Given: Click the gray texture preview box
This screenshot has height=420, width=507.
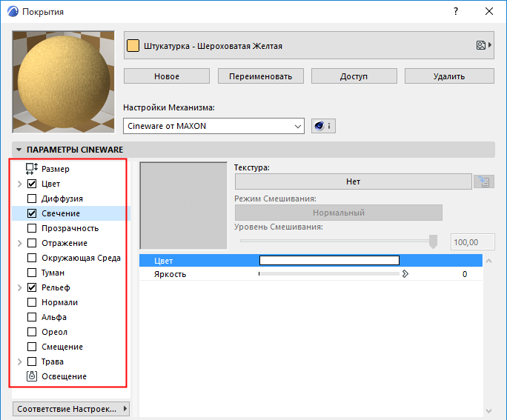Looking at the screenshot, I should click(x=183, y=206).
